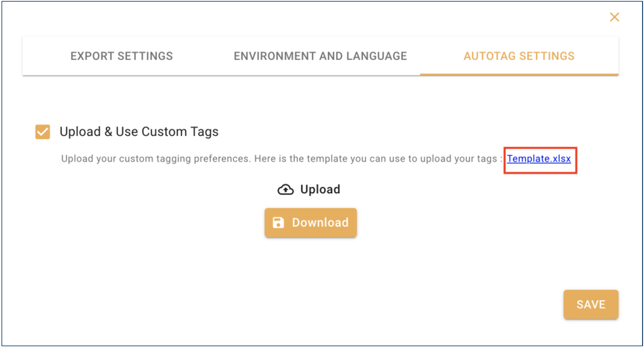
Task: Click the cloud upload icon
Action: (x=285, y=190)
